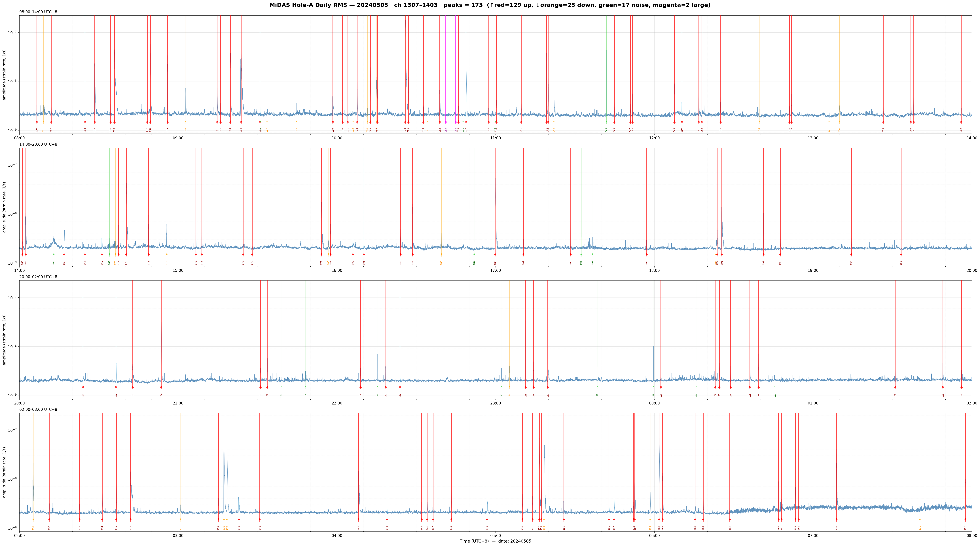Click the red peak number label 149

click(487, 528)
